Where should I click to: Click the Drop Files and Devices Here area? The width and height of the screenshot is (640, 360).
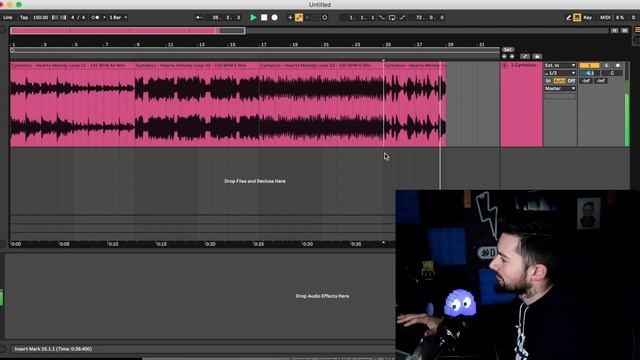255,181
